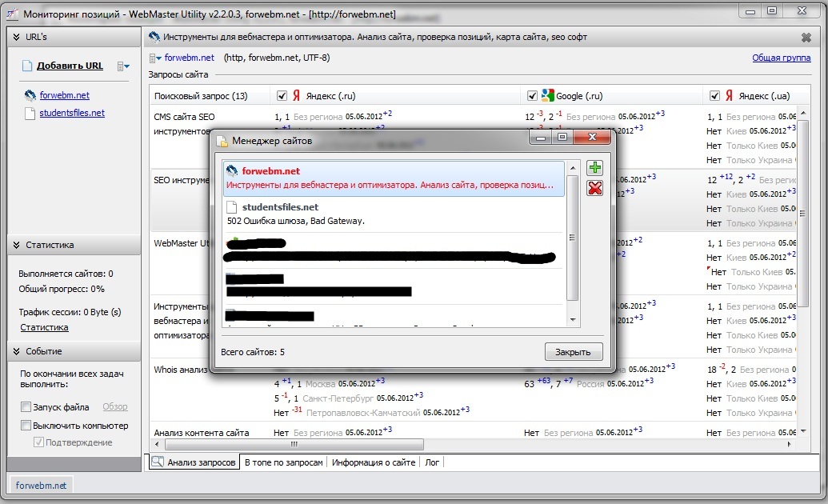Uncheck the Google (.ru) column checkbox
This screenshot has width=828, height=504.
[x=532, y=96]
